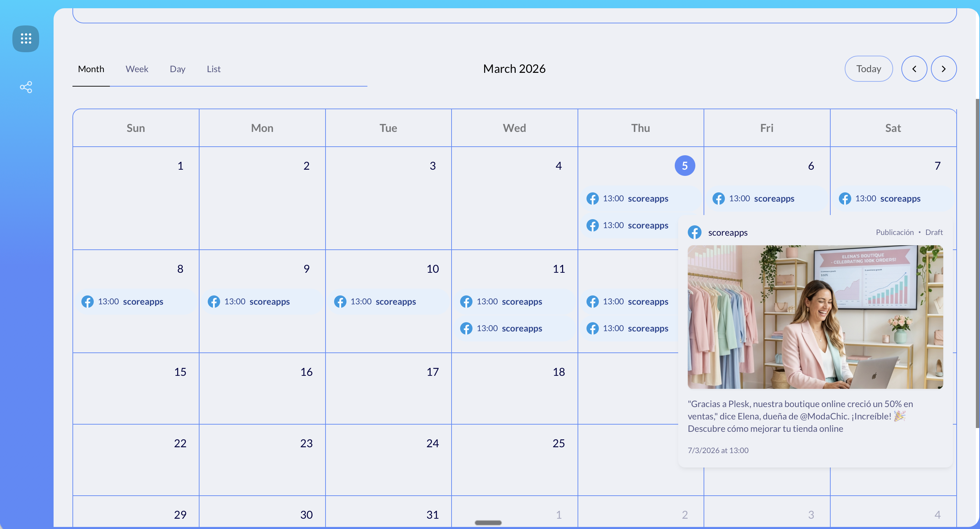Click Facebook icon on Friday 6 post
Viewport: 980px width, 529px height.
[x=719, y=198]
